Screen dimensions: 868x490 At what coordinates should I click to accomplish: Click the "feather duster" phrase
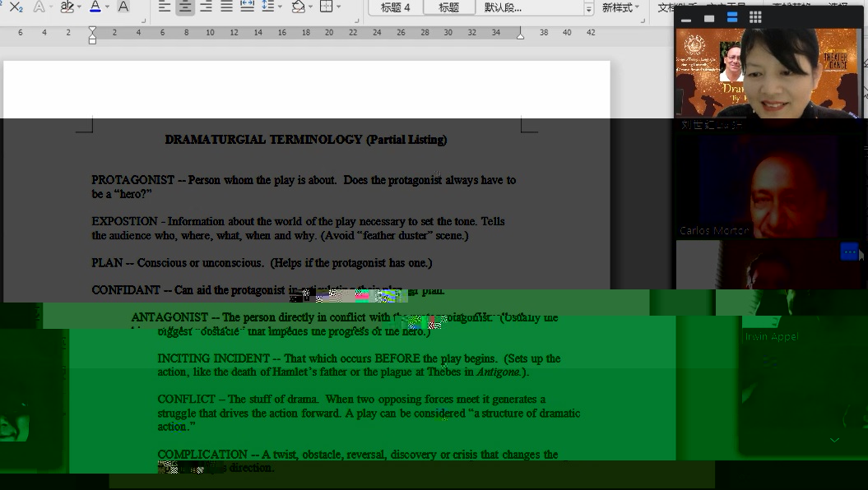click(396, 235)
